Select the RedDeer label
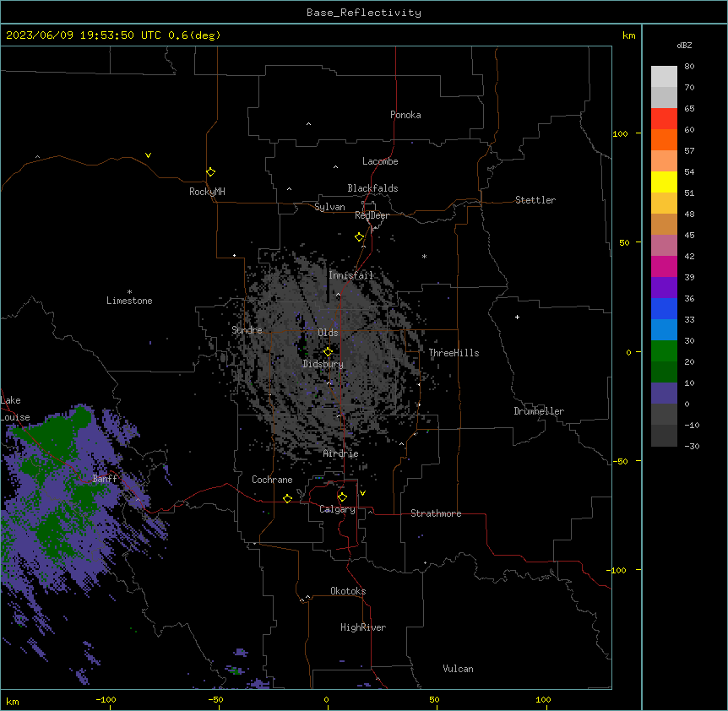The width and height of the screenshot is (728, 711). (x=372, y=215)
